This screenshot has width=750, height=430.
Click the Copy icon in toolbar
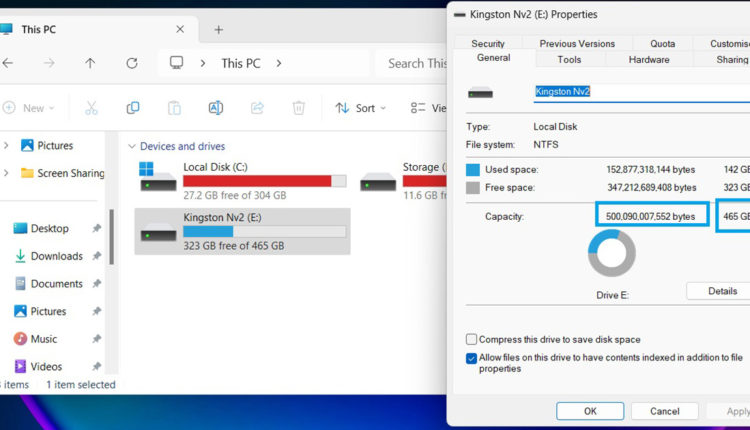pyautogui.click(x=132, y=108)
